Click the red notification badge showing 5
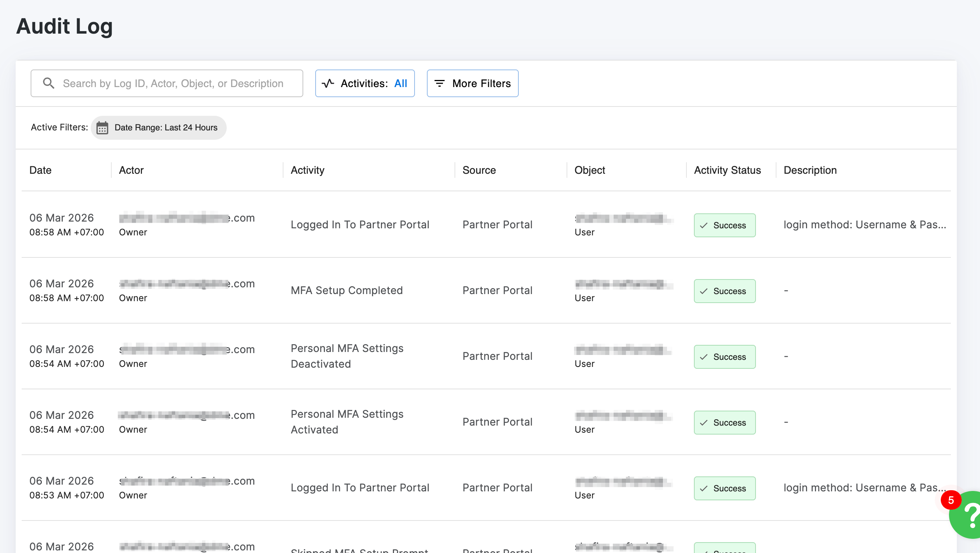Image resolution: width=980 pixels, height=553 pixels. click(950, 500)
